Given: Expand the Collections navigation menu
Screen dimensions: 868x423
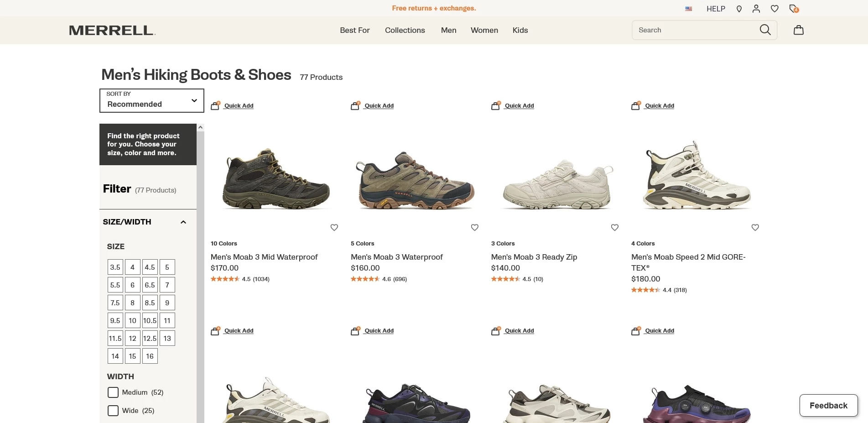Looking at the screenshot, I should point(405,30).
